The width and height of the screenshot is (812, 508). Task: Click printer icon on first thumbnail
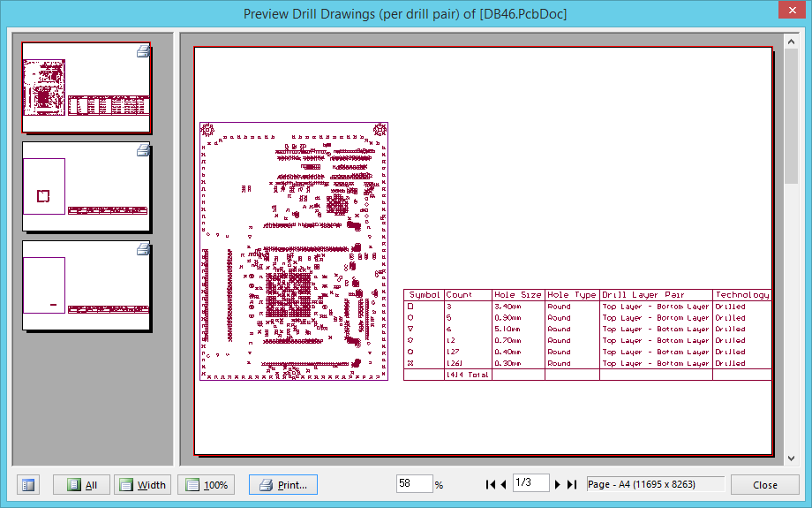tap(143, 52)
